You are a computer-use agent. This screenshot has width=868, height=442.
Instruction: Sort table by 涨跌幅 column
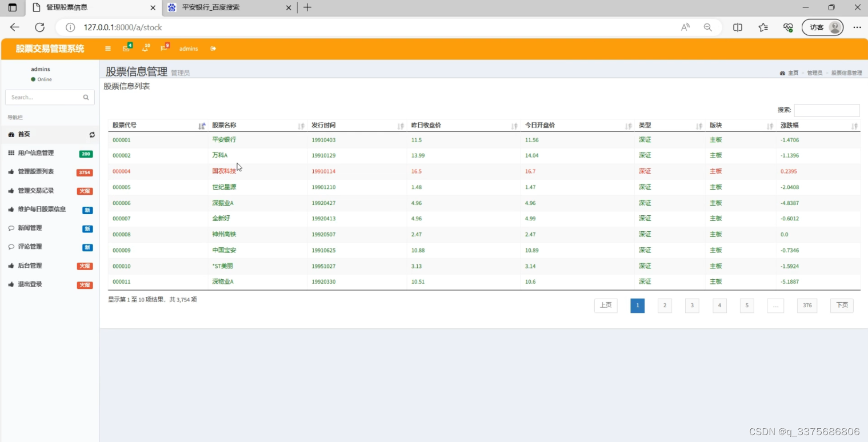818,126
